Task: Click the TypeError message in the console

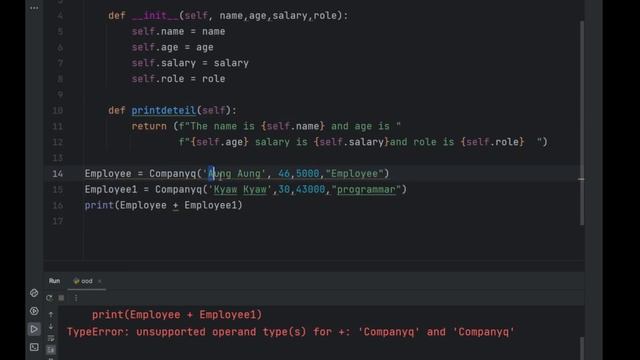Action: coord(291,332)
